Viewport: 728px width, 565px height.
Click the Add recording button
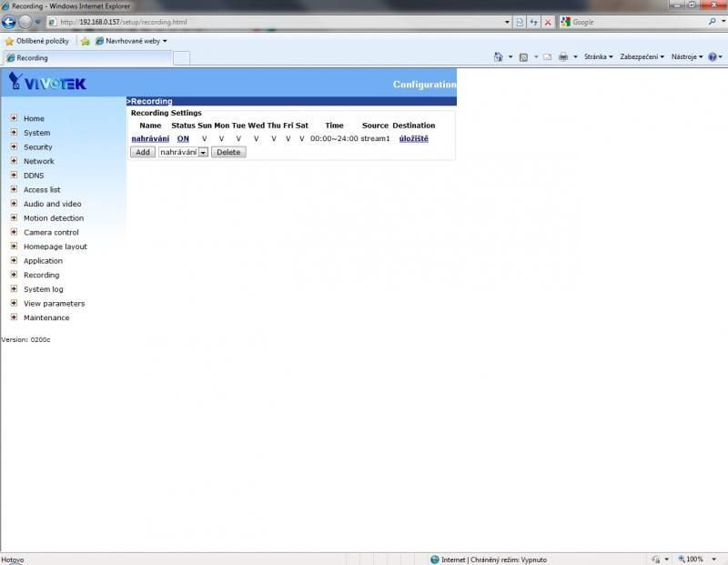(x=143, y=152)
